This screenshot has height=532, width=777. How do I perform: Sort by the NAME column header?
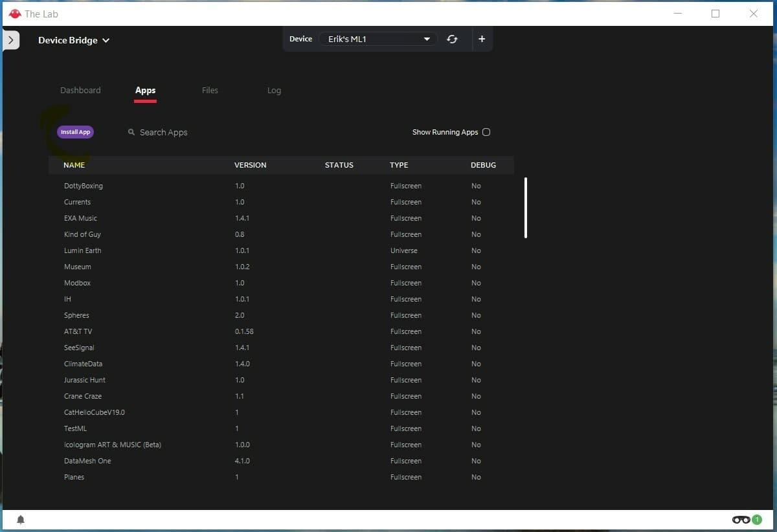pos(74,165)
